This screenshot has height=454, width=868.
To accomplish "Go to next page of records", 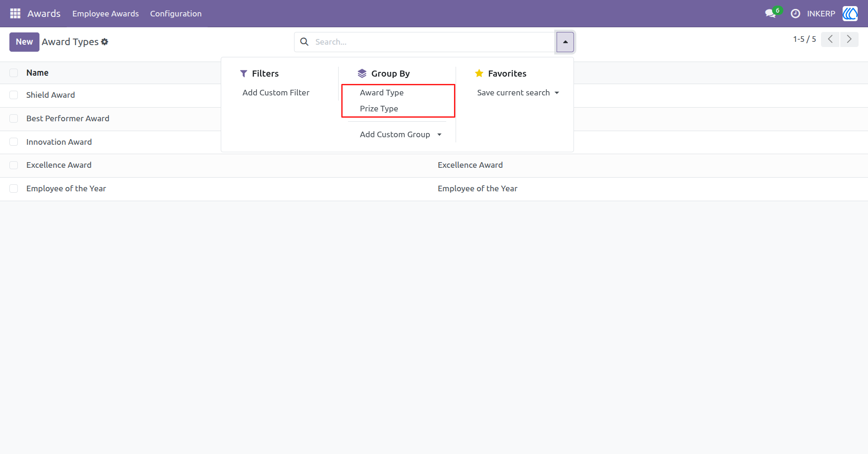I will point(849,39).
